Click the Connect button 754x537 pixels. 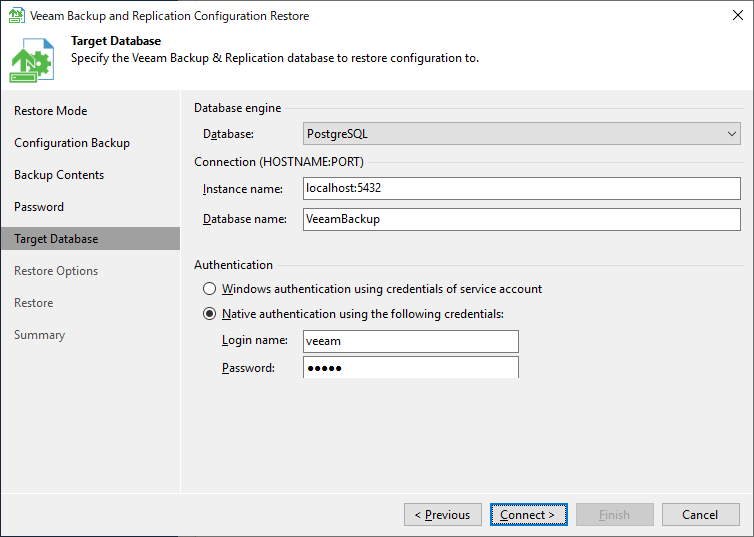(x=528, y=515)
